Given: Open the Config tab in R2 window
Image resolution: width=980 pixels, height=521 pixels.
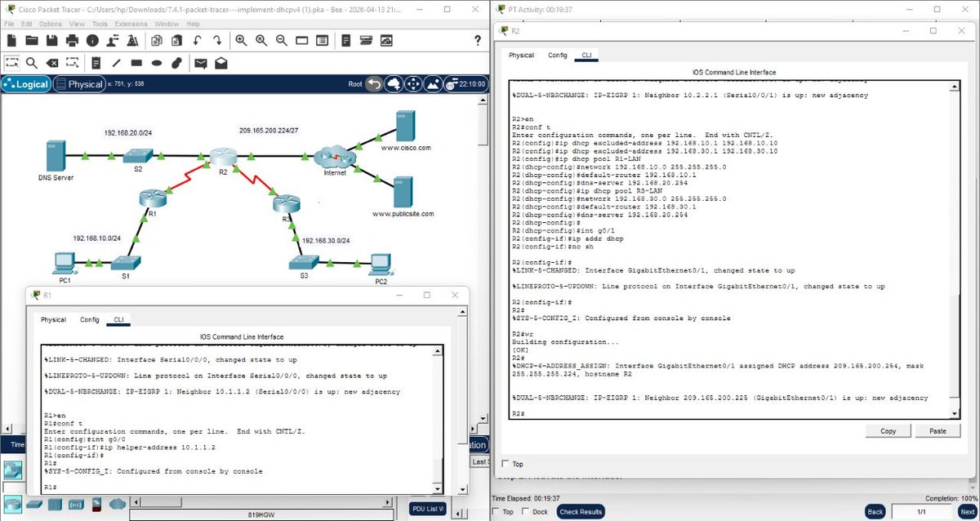Looking at the screenshot, I should point(558,56).
